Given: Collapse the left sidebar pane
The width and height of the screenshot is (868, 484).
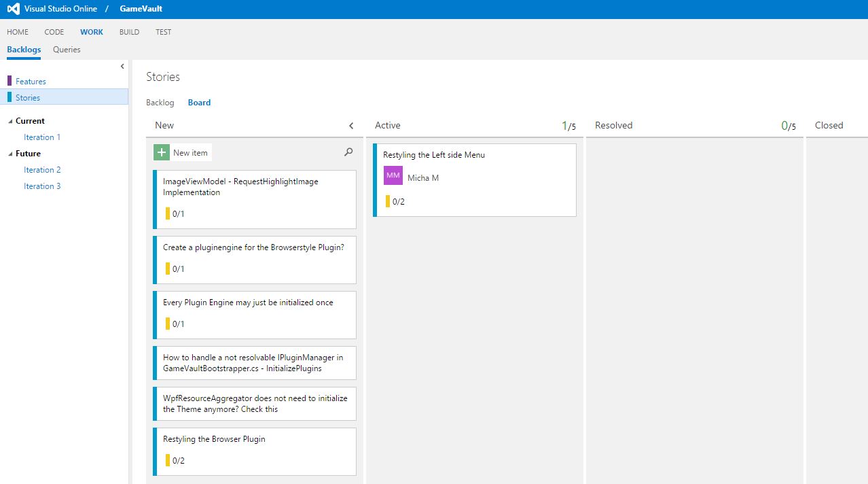Looking at the screenshot, I should coord(122,67).
